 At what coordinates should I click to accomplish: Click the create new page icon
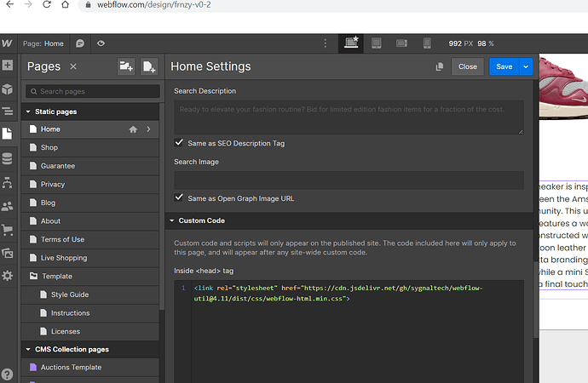click(148, 66)
